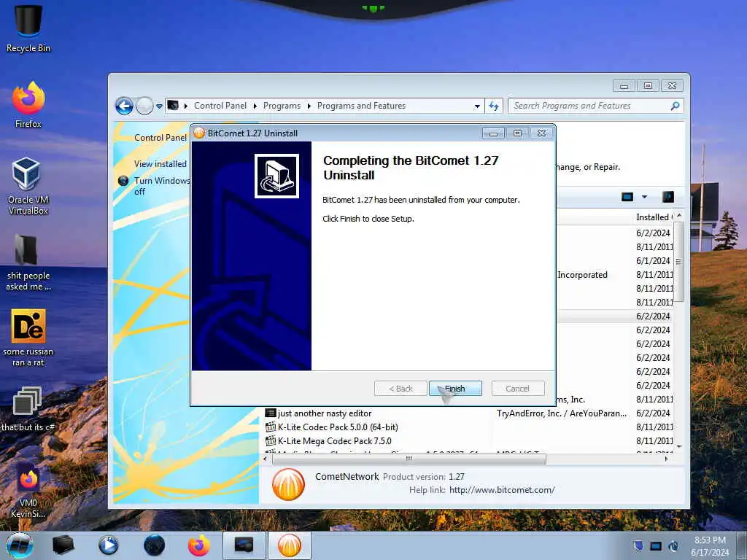Viewport: 747px width, 560px height.
Task: Click the change view icon in Programs list toolbar
Action: pyautogui.click(x=627, y=197)
